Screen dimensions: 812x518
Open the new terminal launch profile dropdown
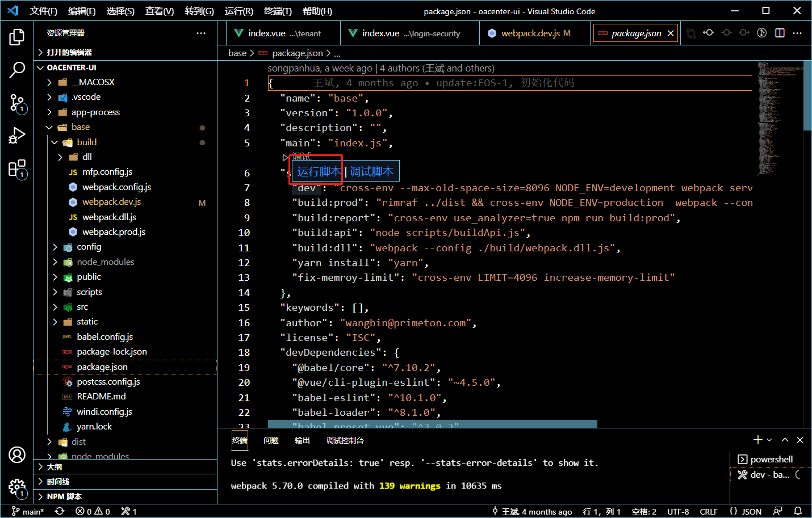(769, 440)
